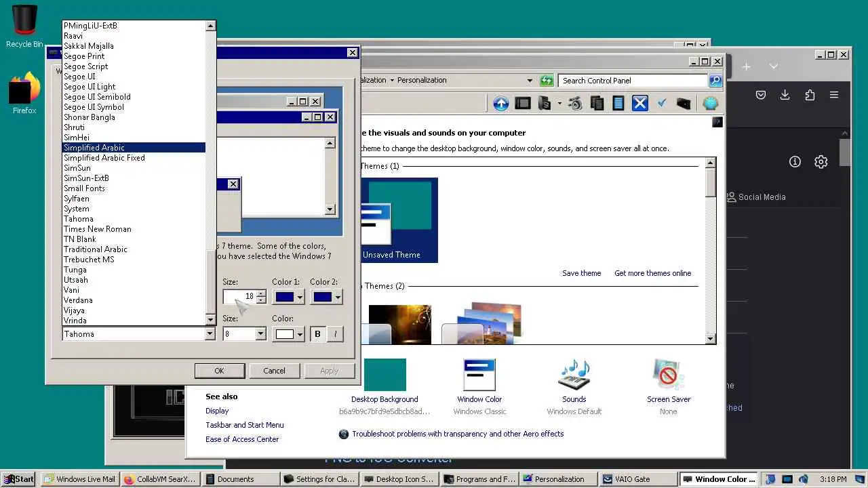Select Simplified Arabic in font list
868x488 pixels.
click(x=134, y=148)
